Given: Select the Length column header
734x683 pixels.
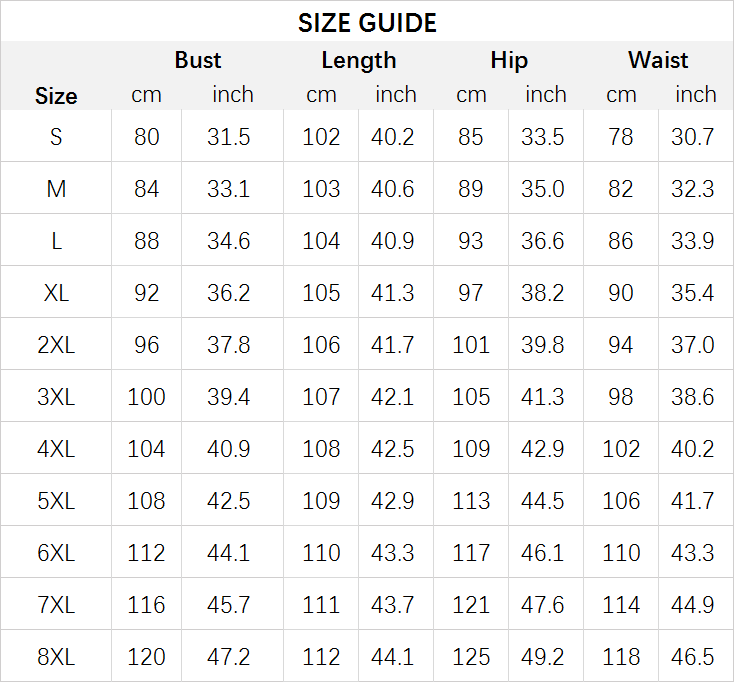Looking at the screenshot, I should coord(359,60).
